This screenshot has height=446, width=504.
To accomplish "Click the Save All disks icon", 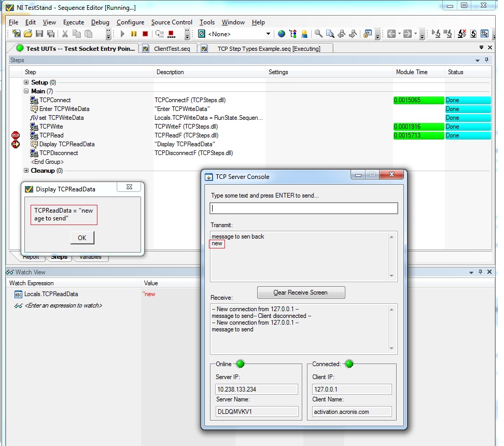I will (51, 33).
